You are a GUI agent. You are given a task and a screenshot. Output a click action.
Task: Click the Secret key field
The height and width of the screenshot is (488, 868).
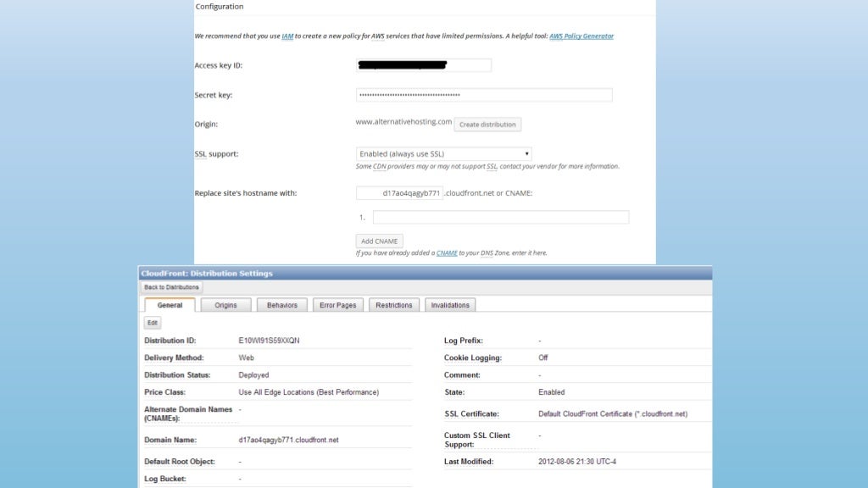coord(484,95)
